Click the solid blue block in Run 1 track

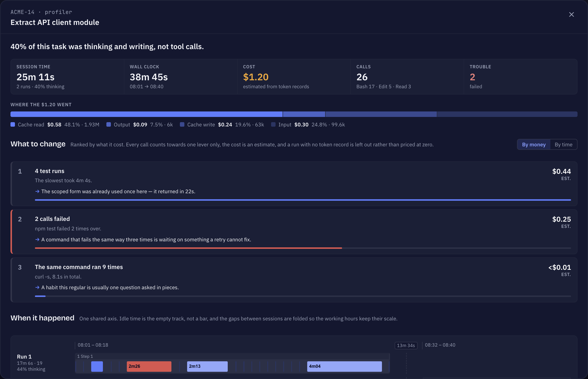point(97,366)
